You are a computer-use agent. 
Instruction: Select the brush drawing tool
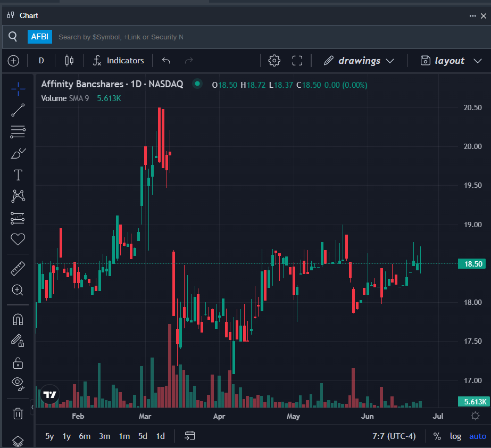click(x=18, y=154)
